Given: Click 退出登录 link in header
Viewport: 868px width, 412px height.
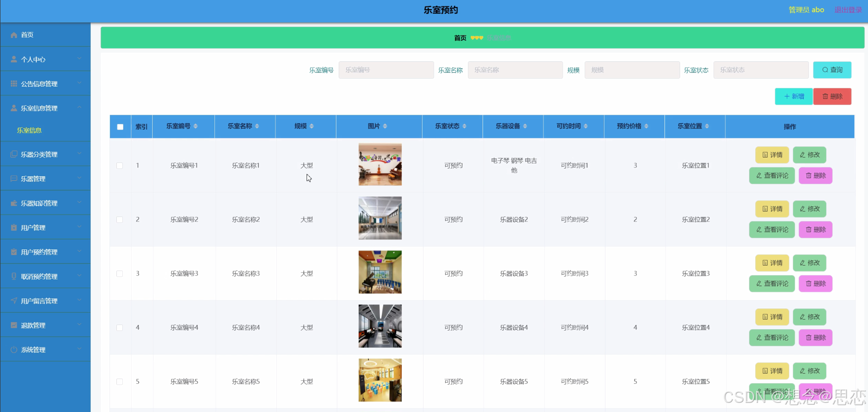Looking at the screenshot, I should click(848, 10).
